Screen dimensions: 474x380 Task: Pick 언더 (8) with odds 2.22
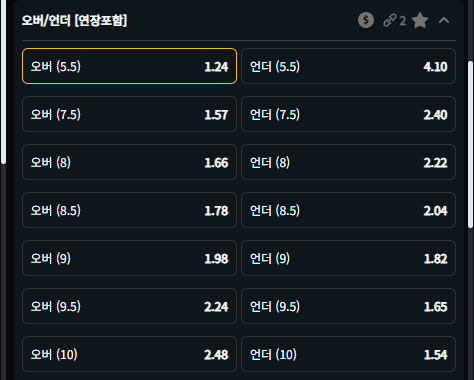coord(348,162)
